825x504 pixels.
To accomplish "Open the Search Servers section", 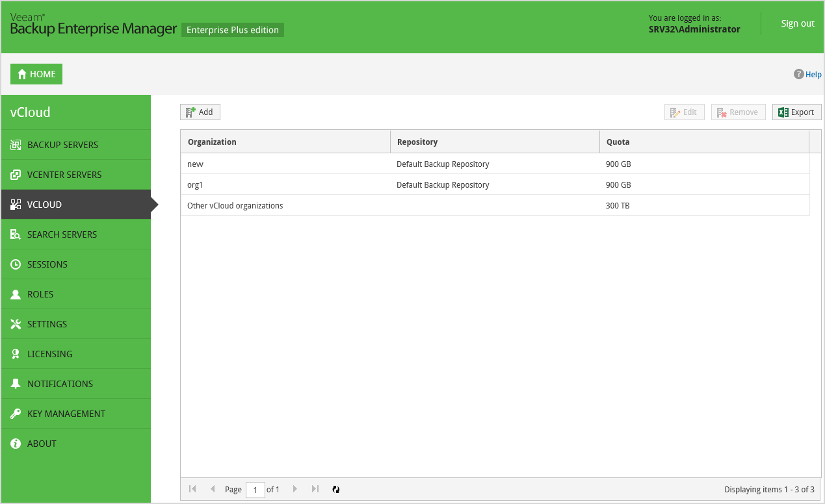I will pos(76,234).
